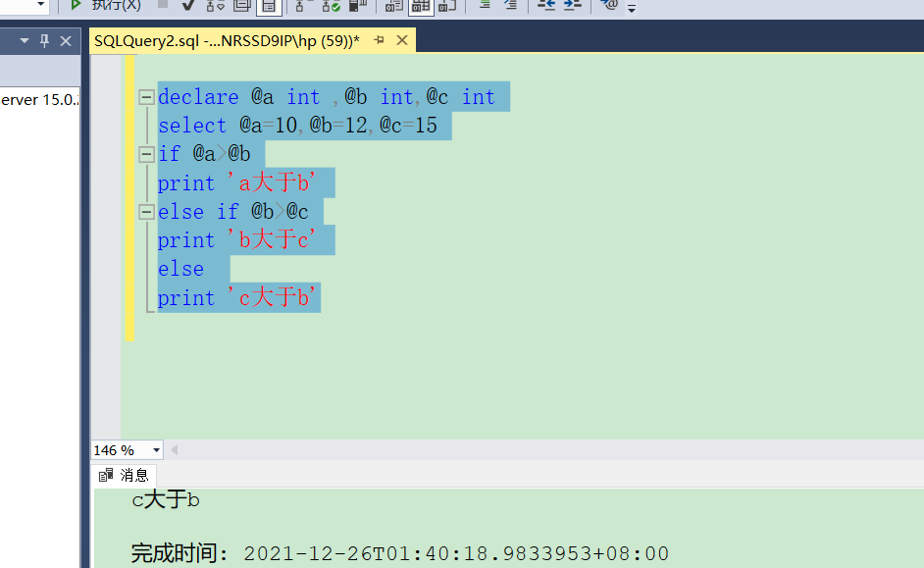Open the editor zoom dropdown arrow
Screen dimensions: 924x568
point(156,450)
